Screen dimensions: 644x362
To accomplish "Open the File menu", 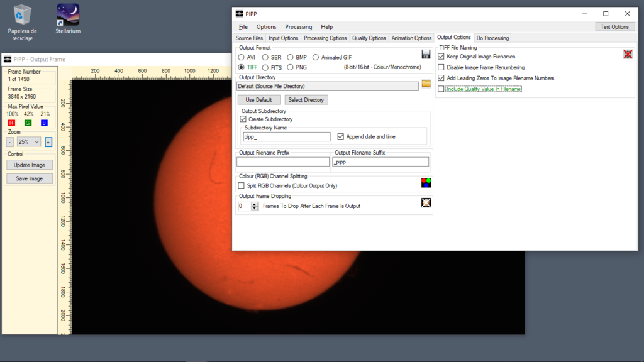I will (243, 26).
